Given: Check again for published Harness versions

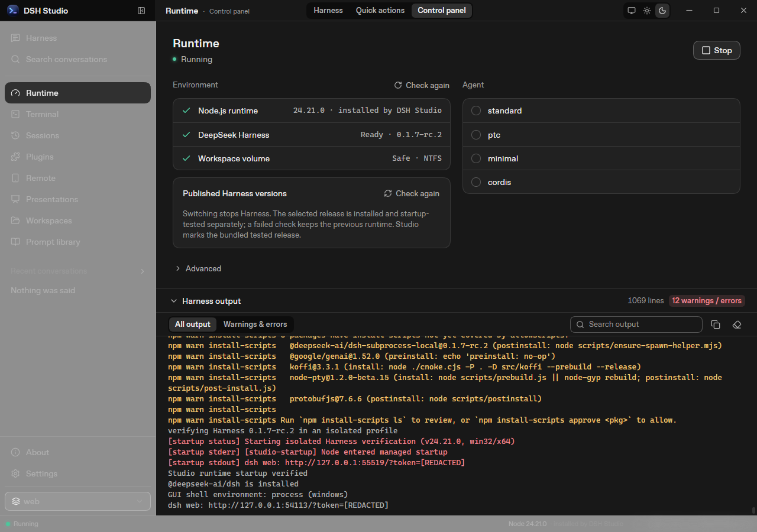Looking at the screenshot, I should 412,193.
